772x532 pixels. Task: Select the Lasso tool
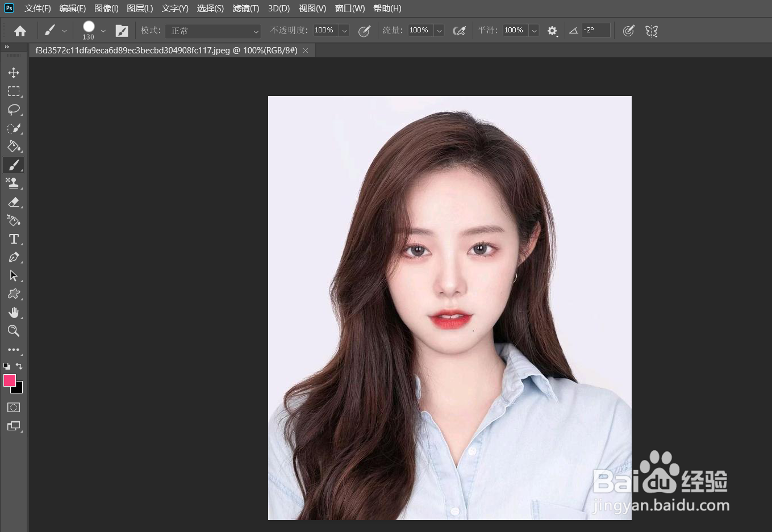point(14,110)
